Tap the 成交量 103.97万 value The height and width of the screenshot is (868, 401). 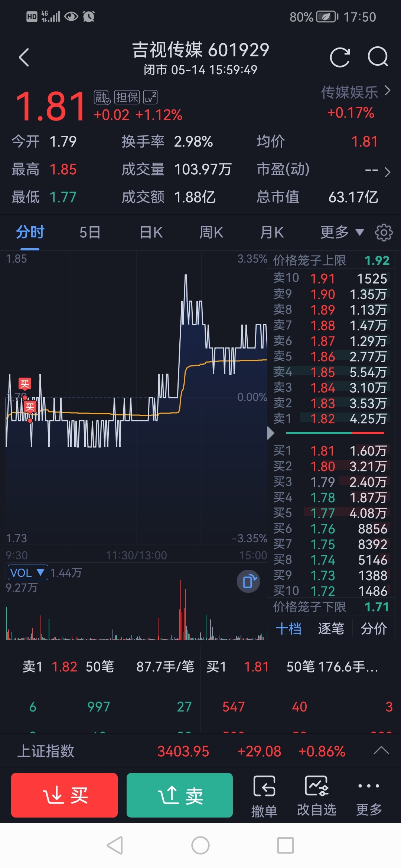[x=203, y=170]
